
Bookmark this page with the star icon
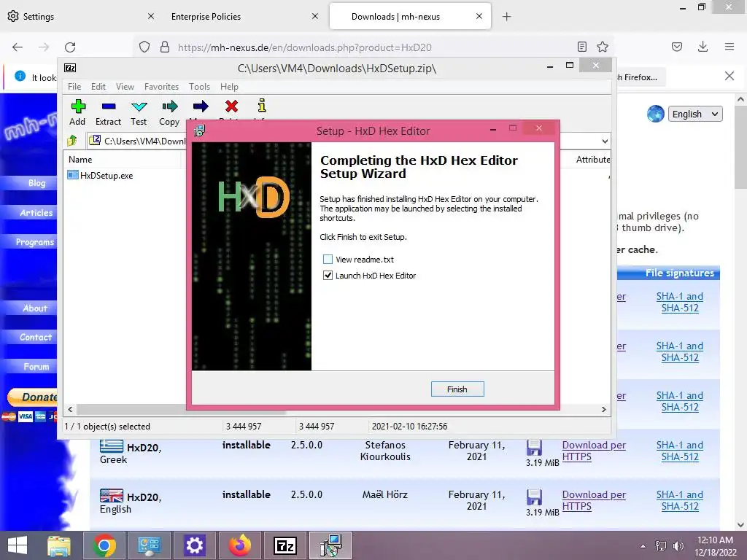(x=603, y=47)
